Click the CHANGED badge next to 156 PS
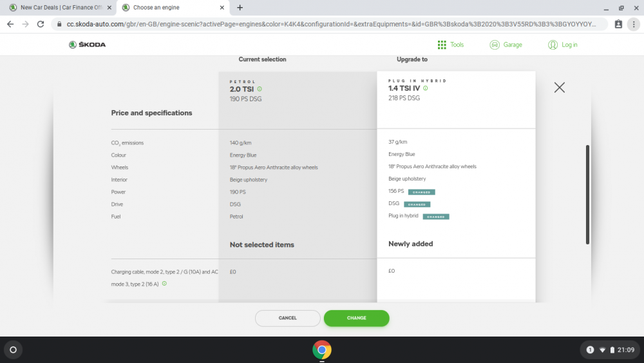This screenshot has width=644, height=363. pos(421,192)
